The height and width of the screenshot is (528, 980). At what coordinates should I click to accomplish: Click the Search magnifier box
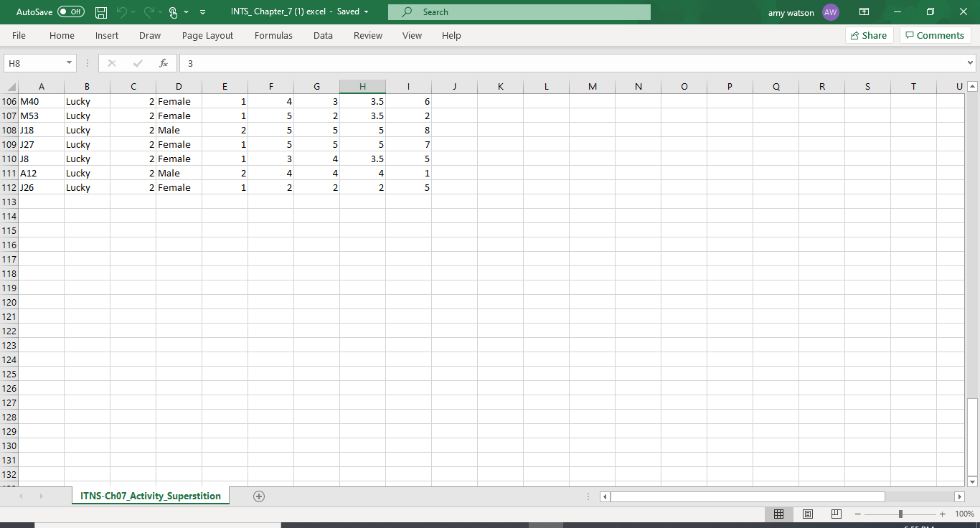(x=519, y=12)
